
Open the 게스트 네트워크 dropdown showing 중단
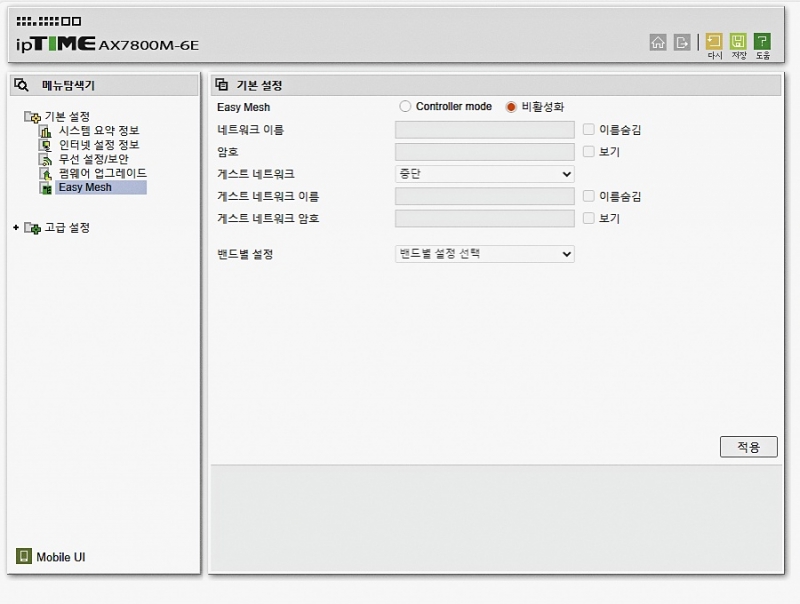[484, 174]
